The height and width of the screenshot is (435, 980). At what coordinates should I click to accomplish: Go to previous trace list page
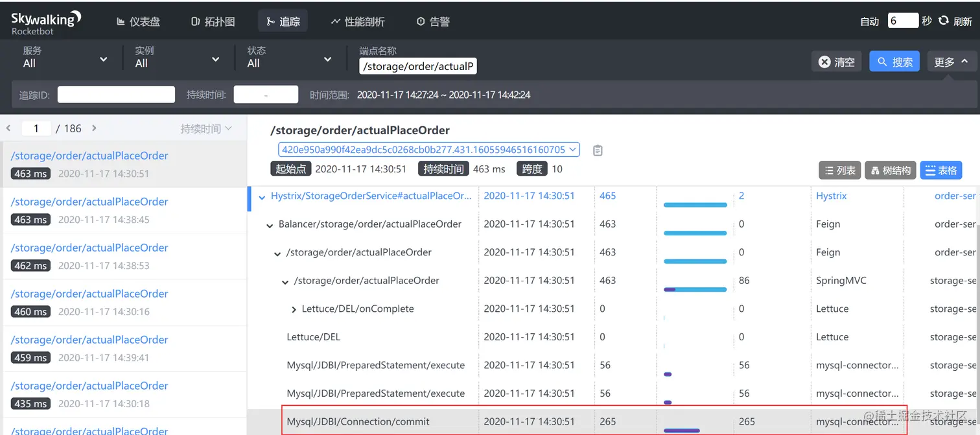(x=8, y=128)
